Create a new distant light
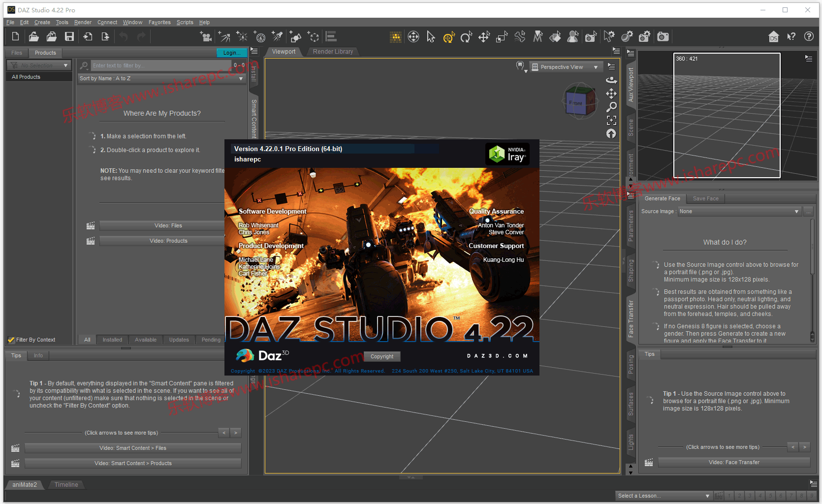Screen dimensions: 822x504 click(224, 36)
